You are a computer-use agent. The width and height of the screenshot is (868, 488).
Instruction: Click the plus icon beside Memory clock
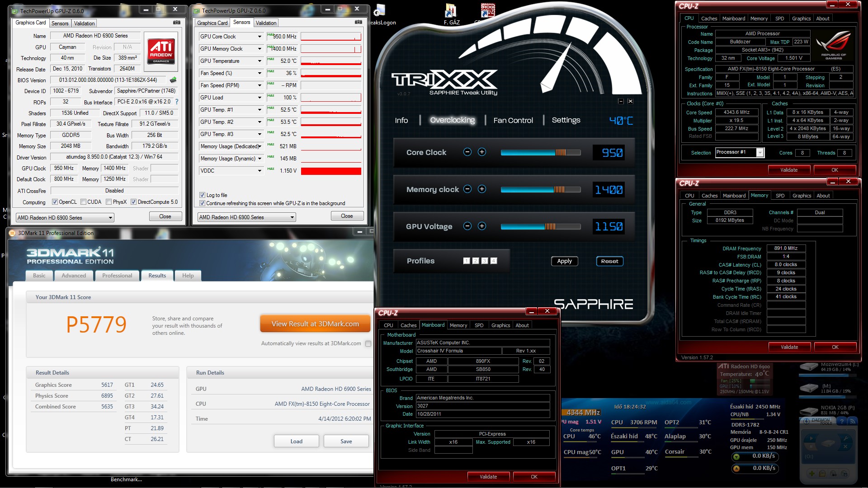[x=482, y=189]
